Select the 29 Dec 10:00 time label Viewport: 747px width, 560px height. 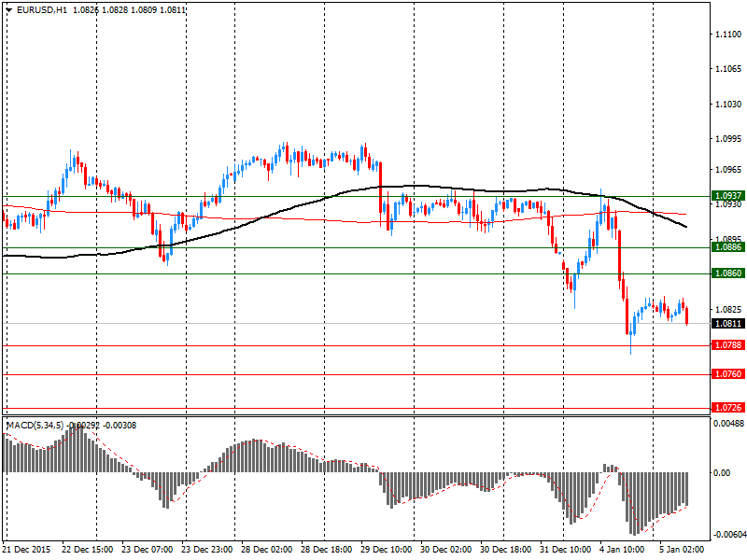pyautogui.click(x=387, y=550)
